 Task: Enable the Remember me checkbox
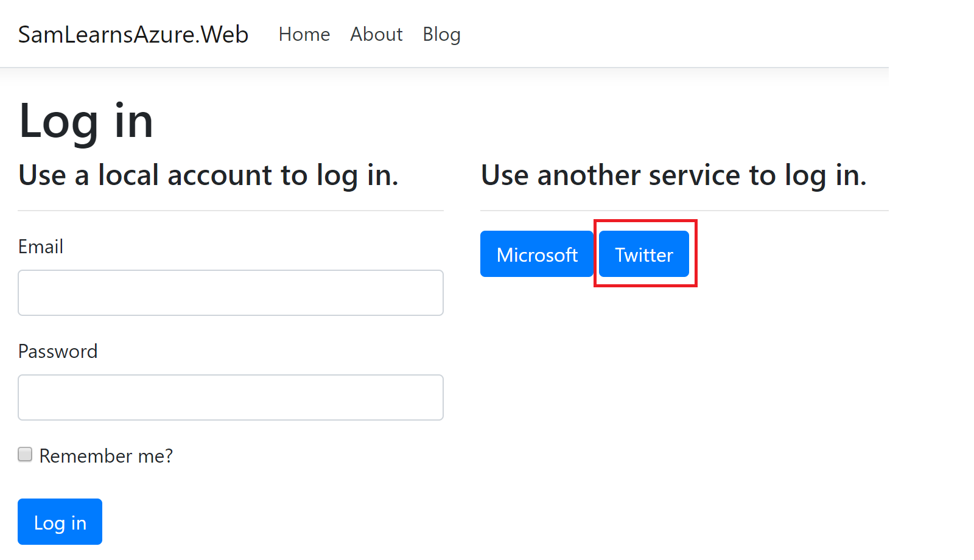click(25, 454)
